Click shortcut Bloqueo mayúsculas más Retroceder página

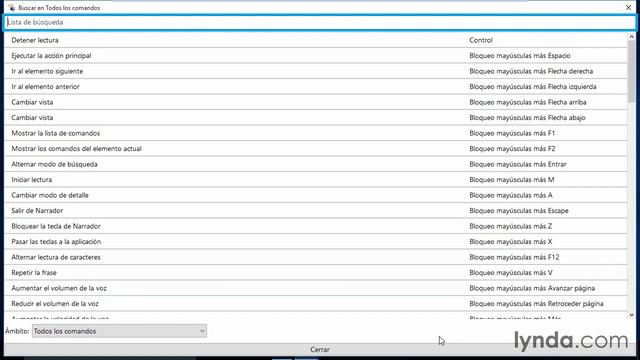click(536, 304)
